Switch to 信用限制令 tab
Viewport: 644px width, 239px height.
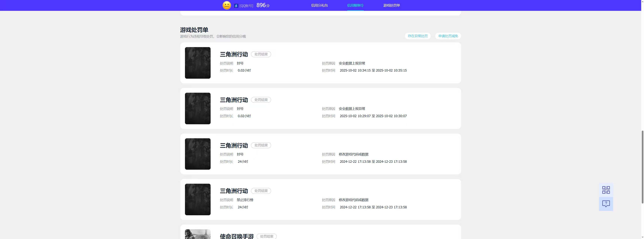355,5
